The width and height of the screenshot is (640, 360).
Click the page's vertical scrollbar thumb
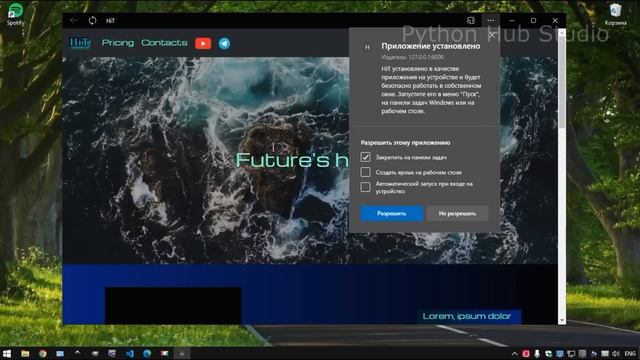click(562, 82)
